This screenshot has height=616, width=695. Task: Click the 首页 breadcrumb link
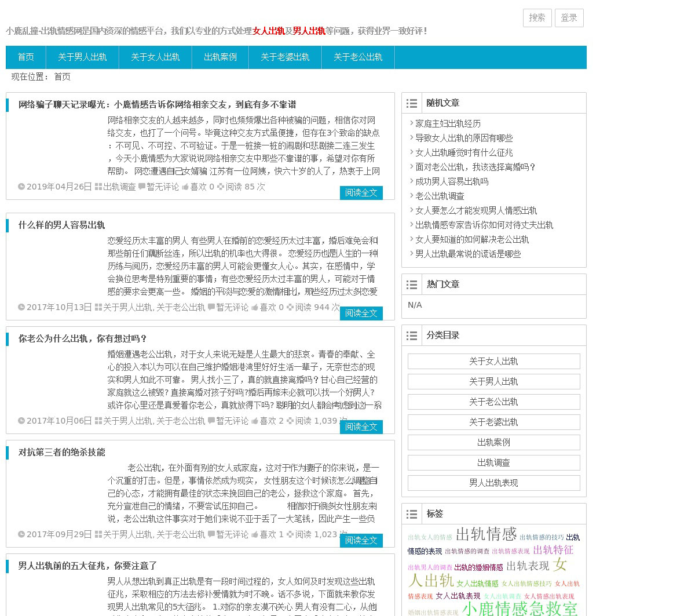tap(62, 76)
